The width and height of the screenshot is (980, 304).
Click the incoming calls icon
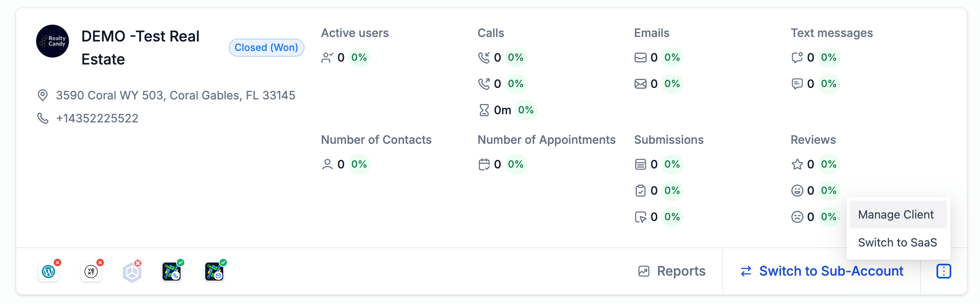pyautogui.click(x=484, y=58)
